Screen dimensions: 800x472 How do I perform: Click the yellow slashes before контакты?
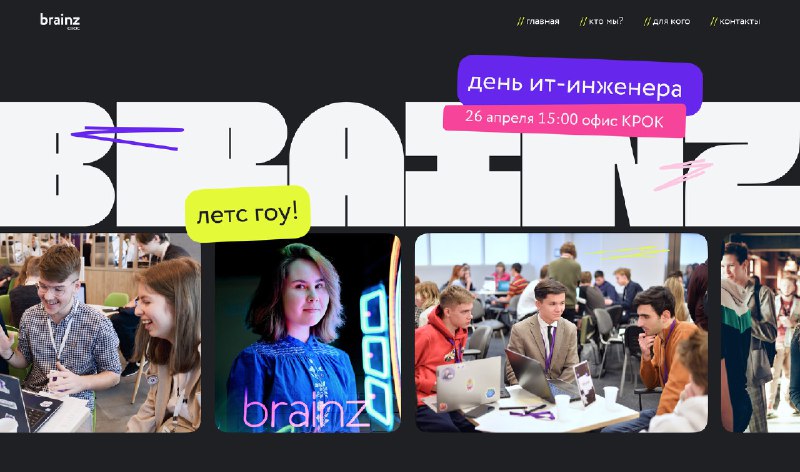714,21
